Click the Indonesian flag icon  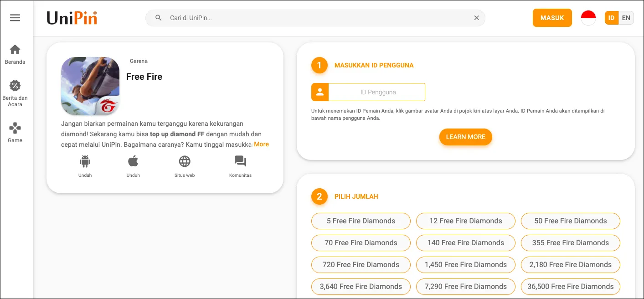pos(588,17)
